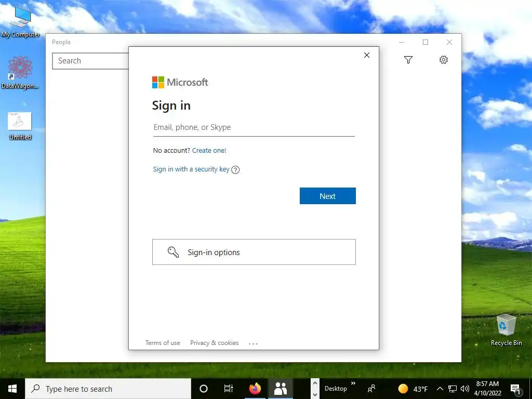
Task: Click taskbar Type here to search box
Action: point(108,389)
